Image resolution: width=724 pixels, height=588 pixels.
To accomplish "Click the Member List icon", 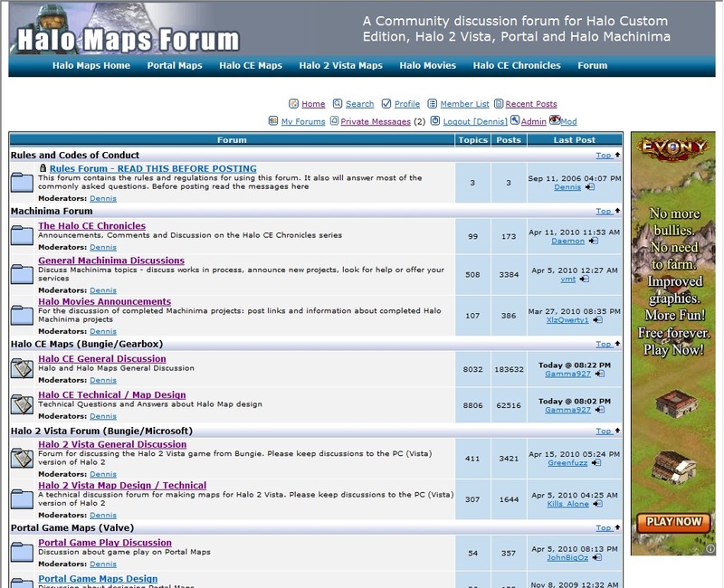I will pyautogui.click(x=432, y=104).
